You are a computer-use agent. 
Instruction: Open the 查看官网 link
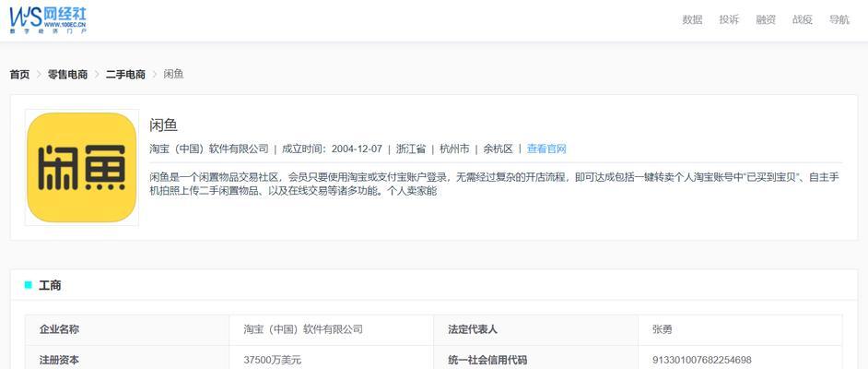(546, 149)
